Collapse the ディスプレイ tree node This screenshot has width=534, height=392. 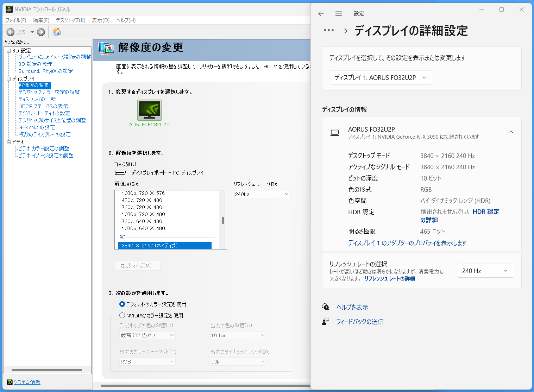click(x=8, y=79)
